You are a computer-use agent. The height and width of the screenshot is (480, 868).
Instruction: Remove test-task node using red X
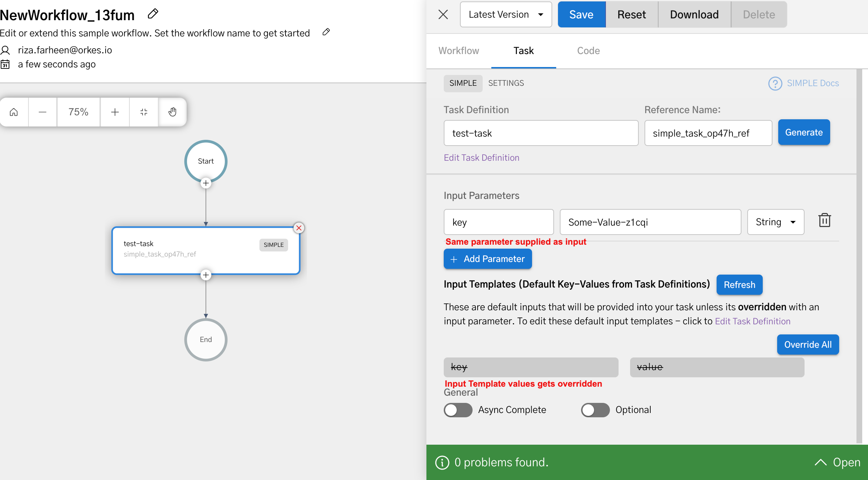(x=298, y=228)
